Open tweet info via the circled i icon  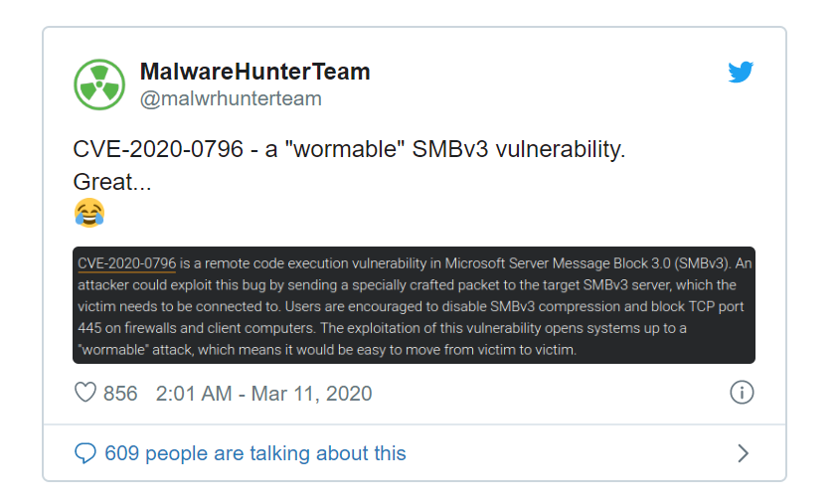[742, 393]
